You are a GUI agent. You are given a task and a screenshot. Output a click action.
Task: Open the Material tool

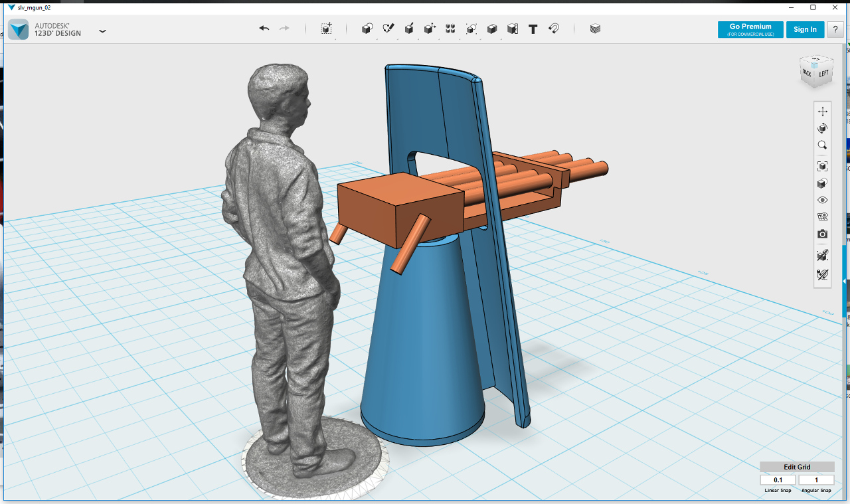595,29
